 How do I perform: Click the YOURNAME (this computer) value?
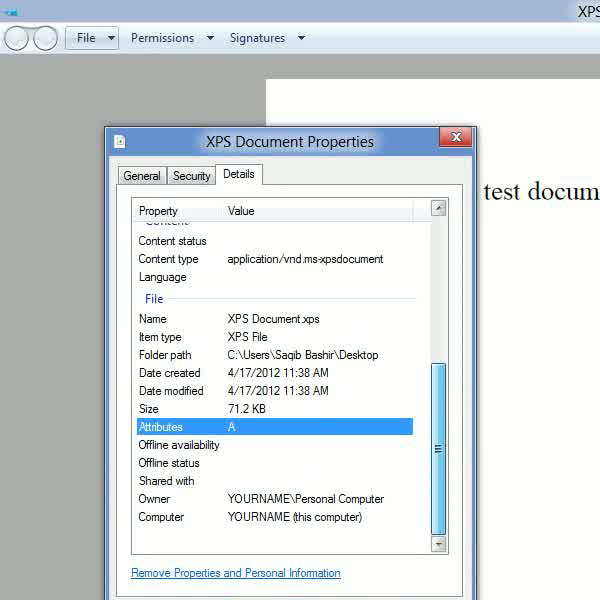295,517
